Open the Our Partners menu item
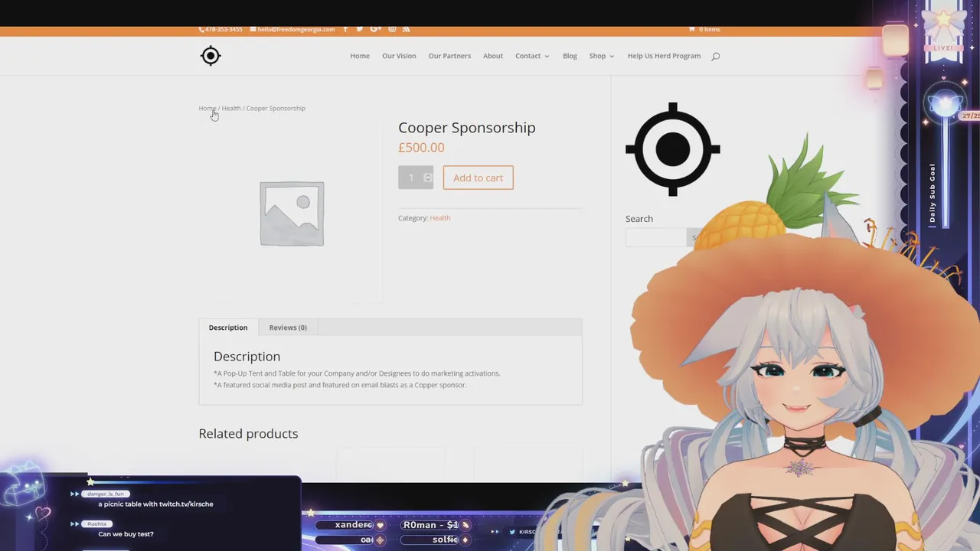 point(449,56)
